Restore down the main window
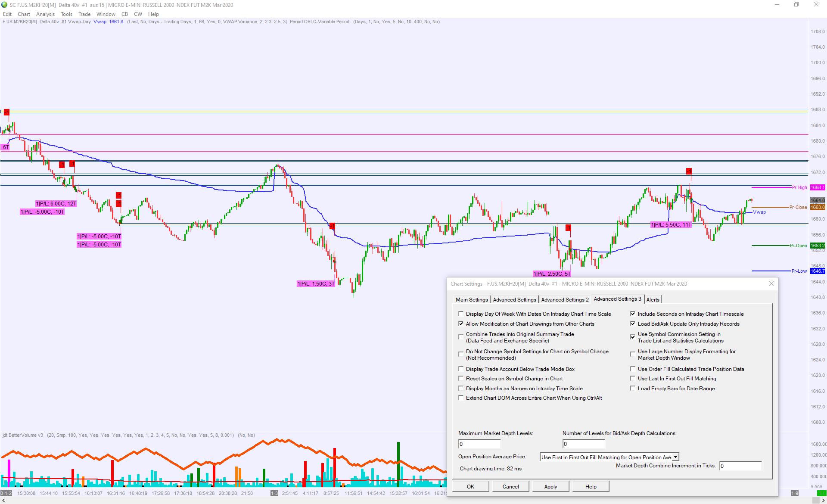The height and width of the screenshot is (504, 827). pos(796,5)
